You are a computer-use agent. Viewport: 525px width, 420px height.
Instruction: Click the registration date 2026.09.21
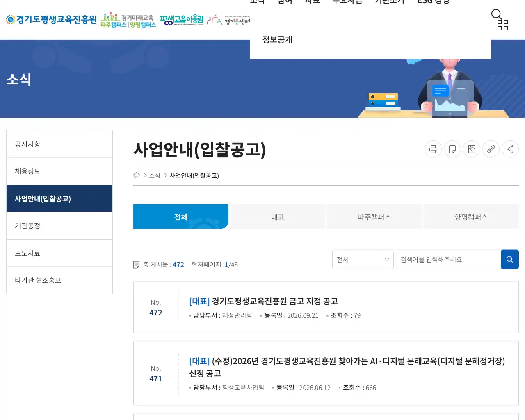pos(303,315)
